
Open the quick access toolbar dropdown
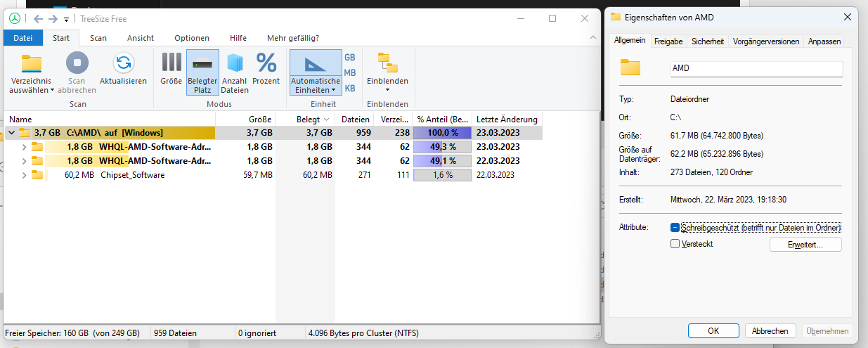tap(66, 20)
